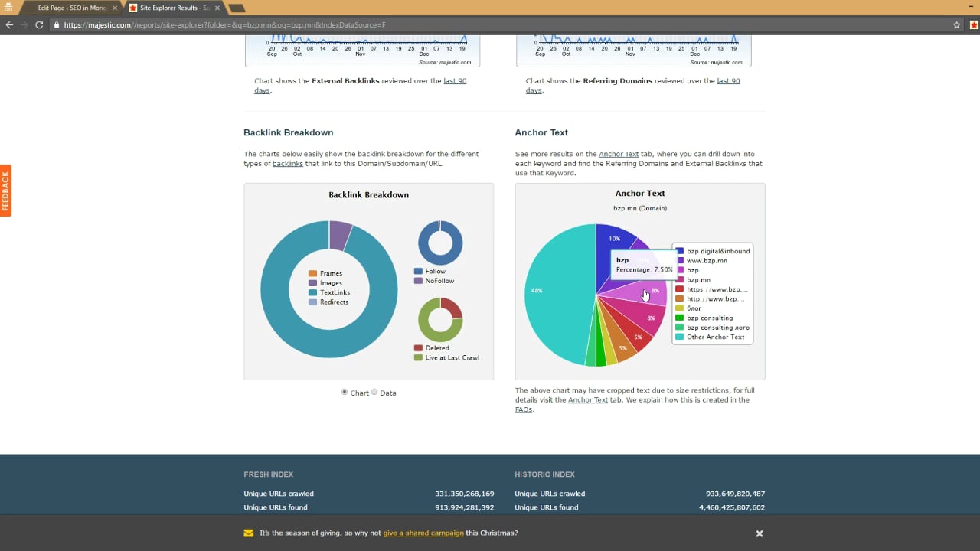The image size is (980, 551).
Task: Switch to the 'Site Explorer Results' tab
Action: [174, 8]
